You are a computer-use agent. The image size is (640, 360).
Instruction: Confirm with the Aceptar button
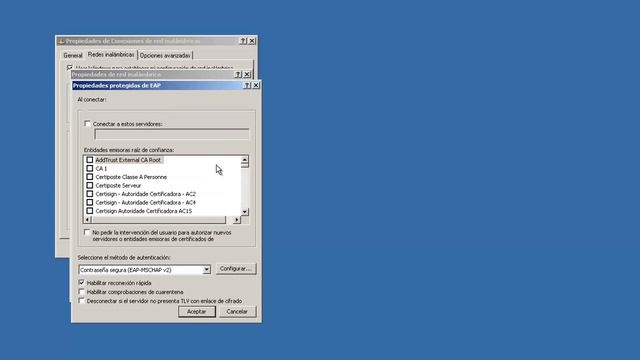tap(196, 311)
